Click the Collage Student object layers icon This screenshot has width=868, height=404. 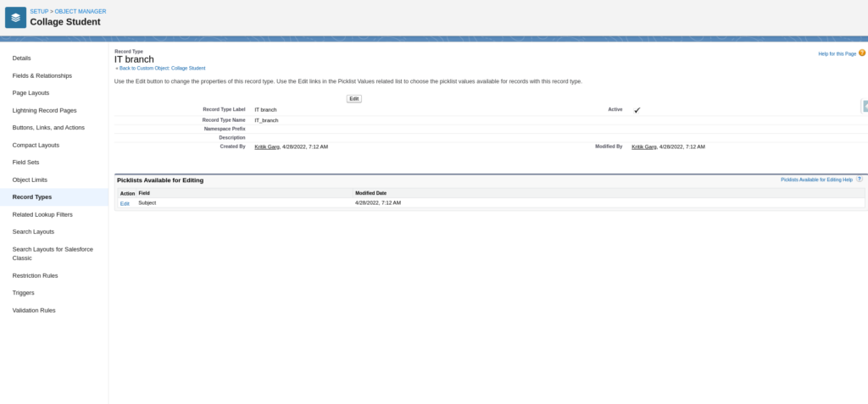[x=15, y=17]
